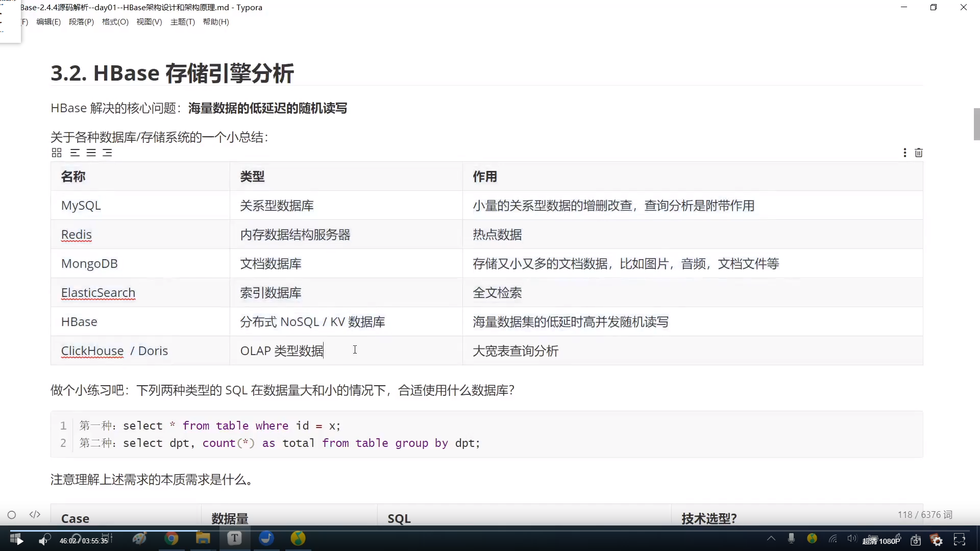Image resolution: width=980 pixels, height=551 pixels.
Task: Click the table resize grid icon
Action: pos(57,153)
